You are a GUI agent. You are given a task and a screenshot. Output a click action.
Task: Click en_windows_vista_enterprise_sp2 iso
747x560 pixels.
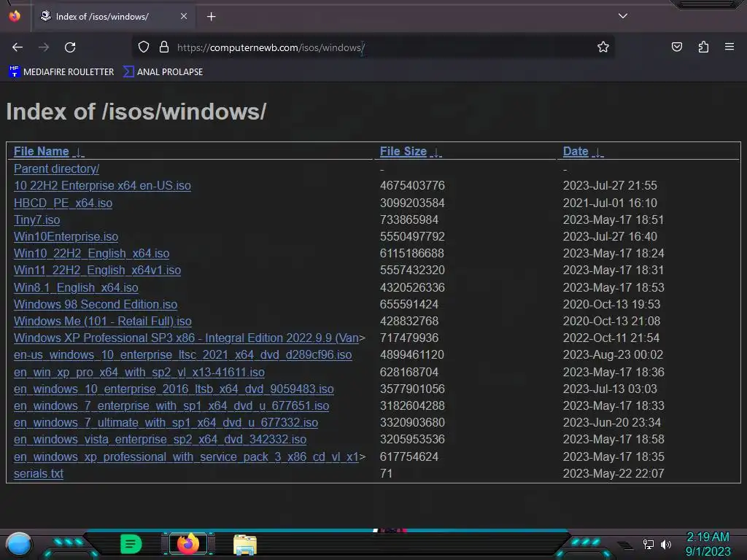[x=160, y=440]
